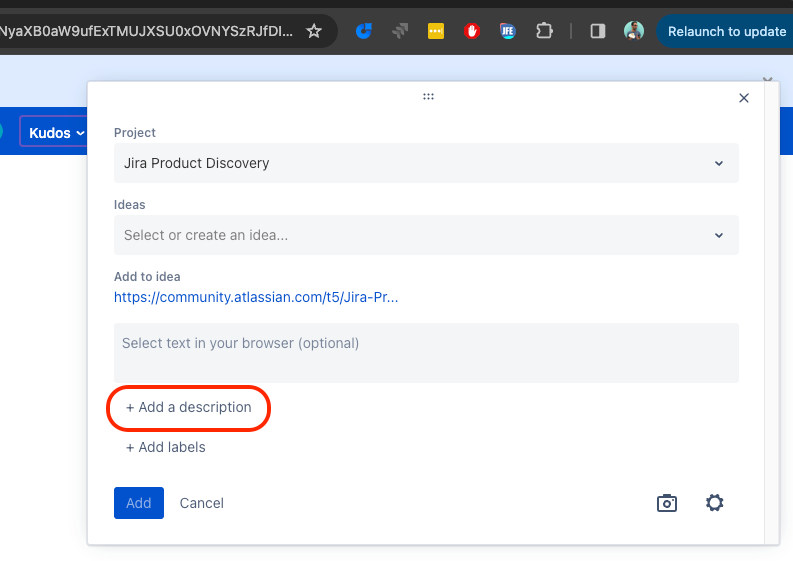Bookmark this page with the star icon
Screen dimensions: 793x561
(x=314, y=31)
